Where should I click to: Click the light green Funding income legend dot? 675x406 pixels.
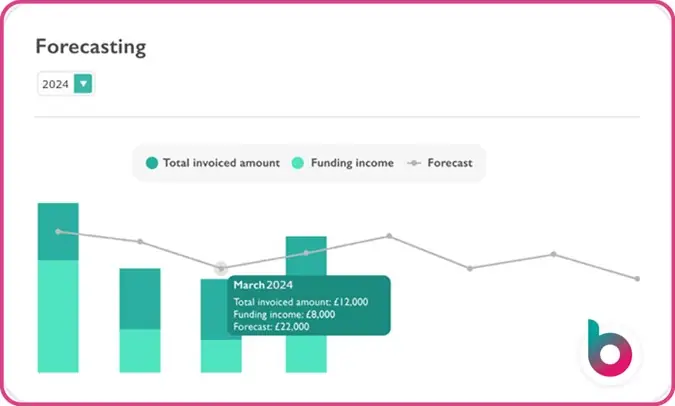click(297, 162)
